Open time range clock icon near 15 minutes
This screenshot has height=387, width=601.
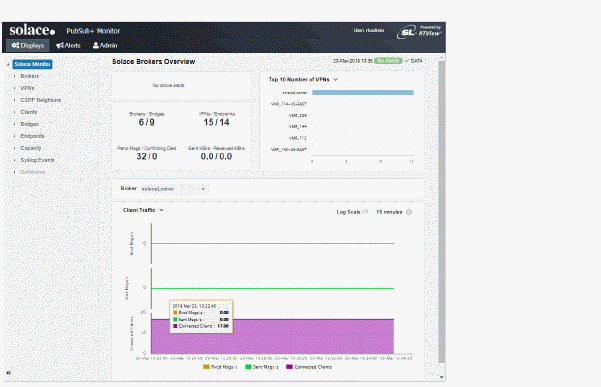pos(409,212)
